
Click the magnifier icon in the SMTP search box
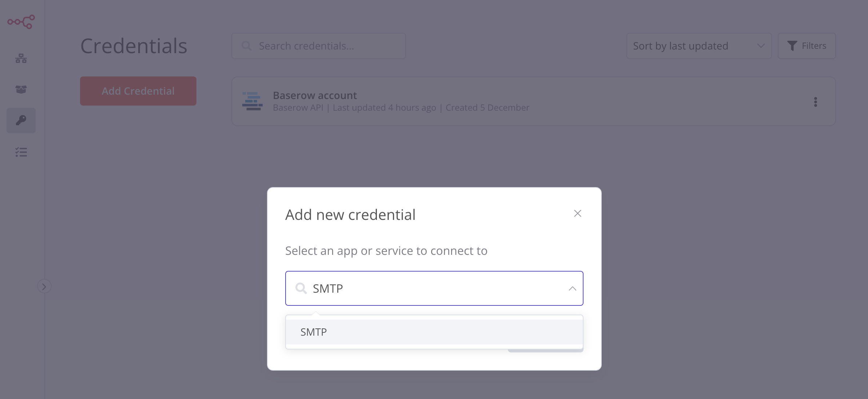301,288
